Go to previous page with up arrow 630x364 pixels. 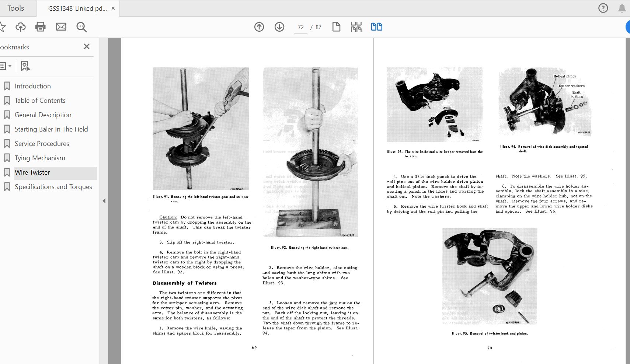click(259, 27)
